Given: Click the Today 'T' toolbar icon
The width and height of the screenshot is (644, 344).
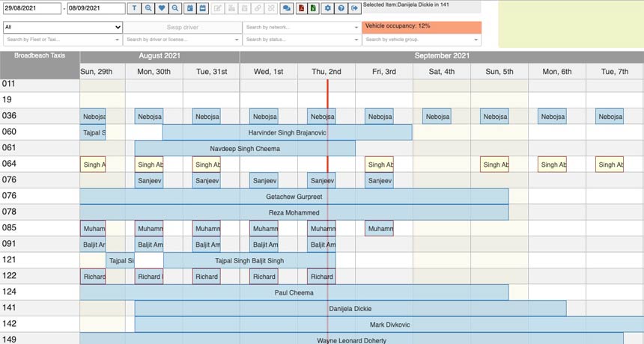Looking at the screenshot, I should [x=134, y=8].
